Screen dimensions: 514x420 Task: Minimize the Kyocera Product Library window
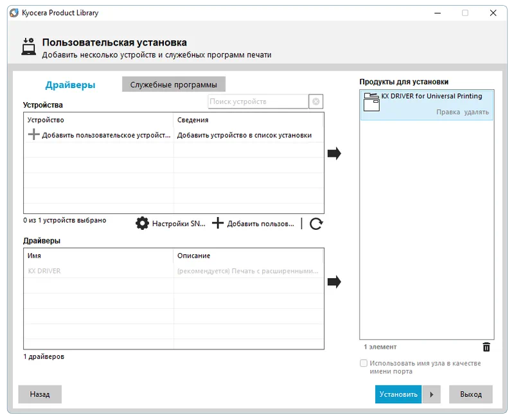pyautogui.click(x=438, y=13)
